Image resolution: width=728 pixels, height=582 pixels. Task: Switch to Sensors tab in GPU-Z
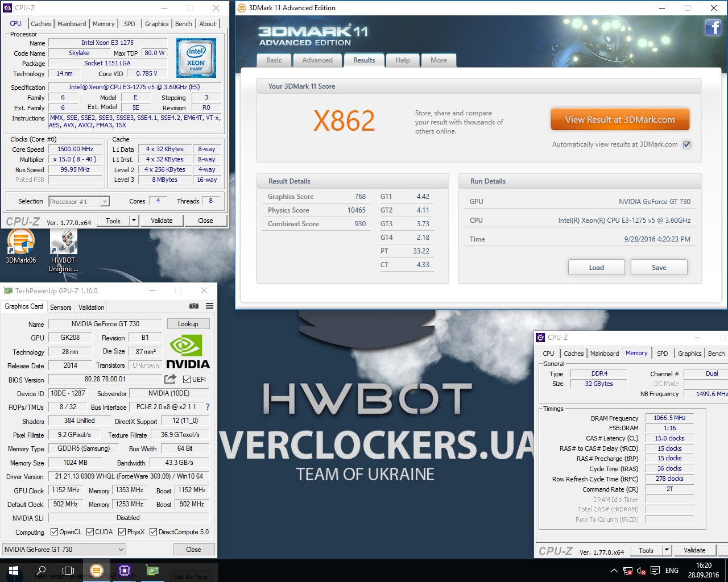(61, 307)
